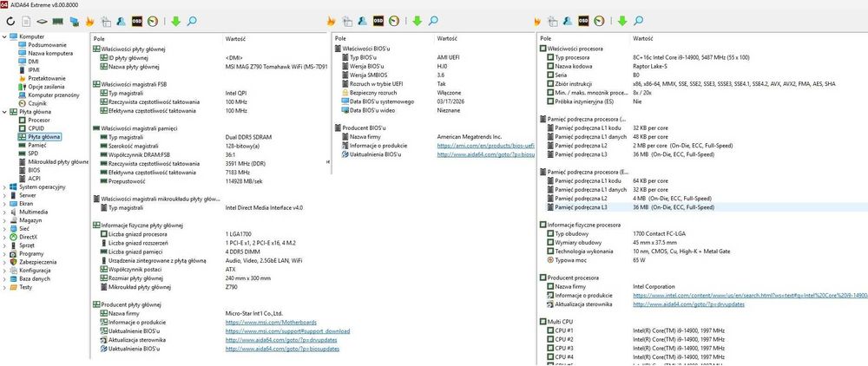Click clipboard icon above the BIOS panel
Screen dimensions: 868x366
coord(347,21)
